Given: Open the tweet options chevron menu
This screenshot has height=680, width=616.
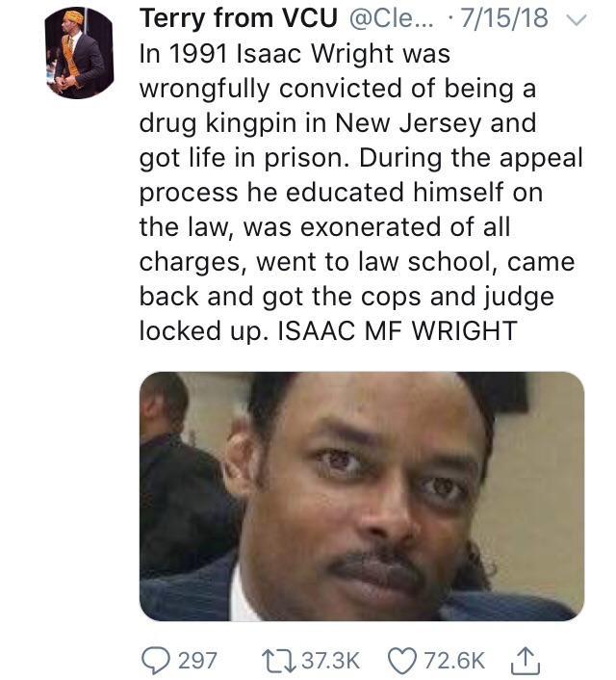Looking at the screenshot, I should click(577, 20).
